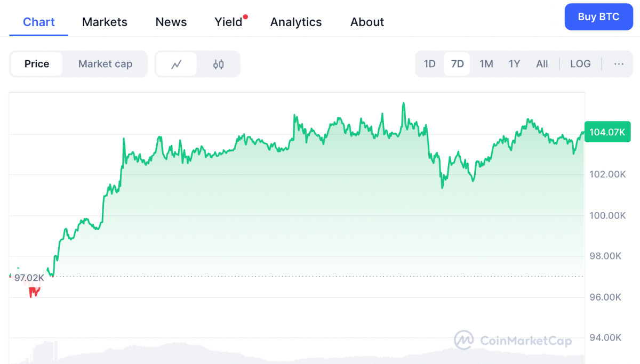Open the Yield tab

coord(228,22)
